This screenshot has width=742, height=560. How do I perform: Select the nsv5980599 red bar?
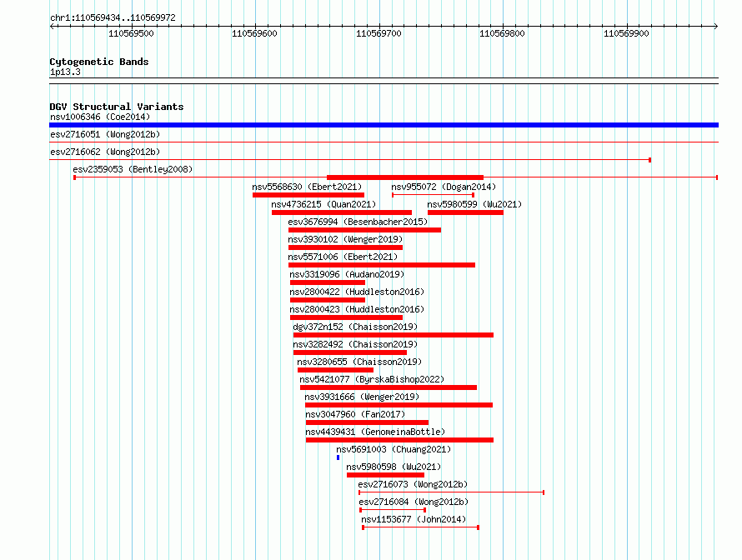tap(465, 212)
